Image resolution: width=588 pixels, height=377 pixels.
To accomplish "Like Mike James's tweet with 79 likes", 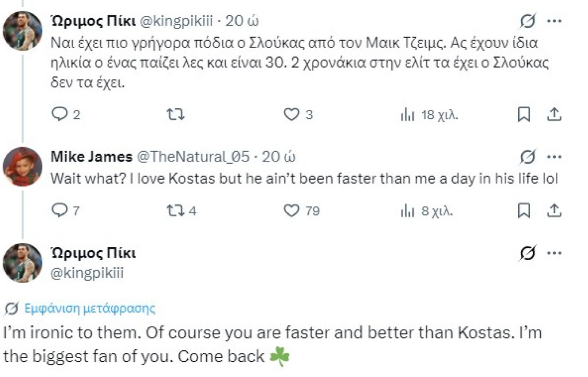I will (x=292, y=210).
